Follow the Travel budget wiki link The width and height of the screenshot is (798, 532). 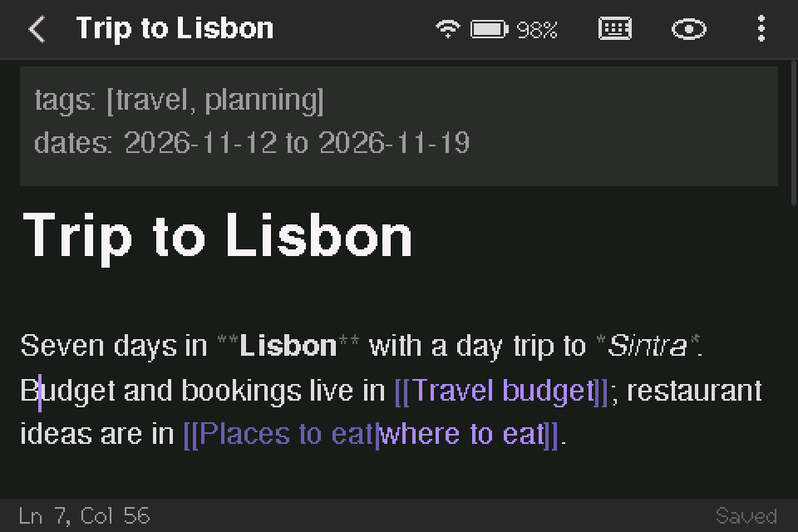point(501,392)
